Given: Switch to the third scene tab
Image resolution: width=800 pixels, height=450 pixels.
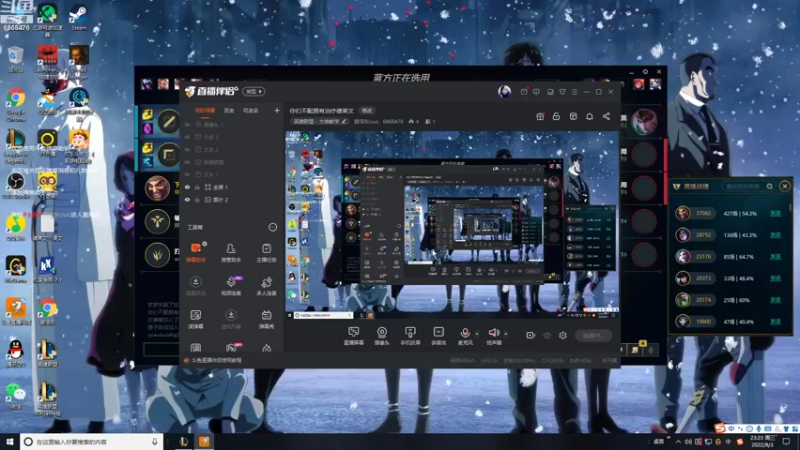Looking at the screenshot, I should point(251,110).
